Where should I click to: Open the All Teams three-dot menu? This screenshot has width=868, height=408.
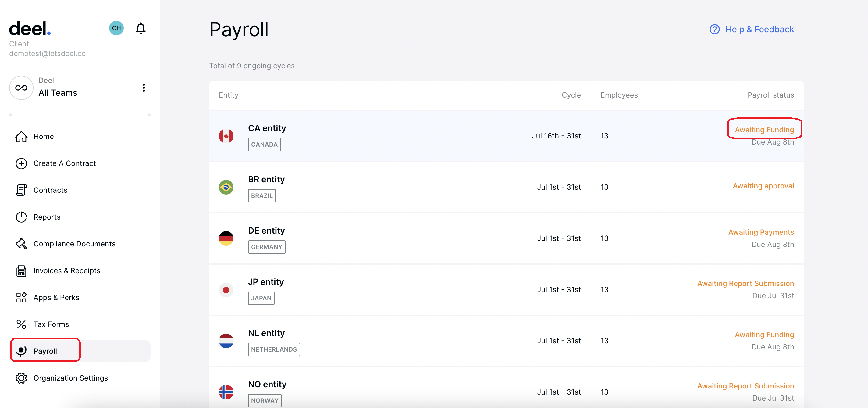[x=144, y=88]
